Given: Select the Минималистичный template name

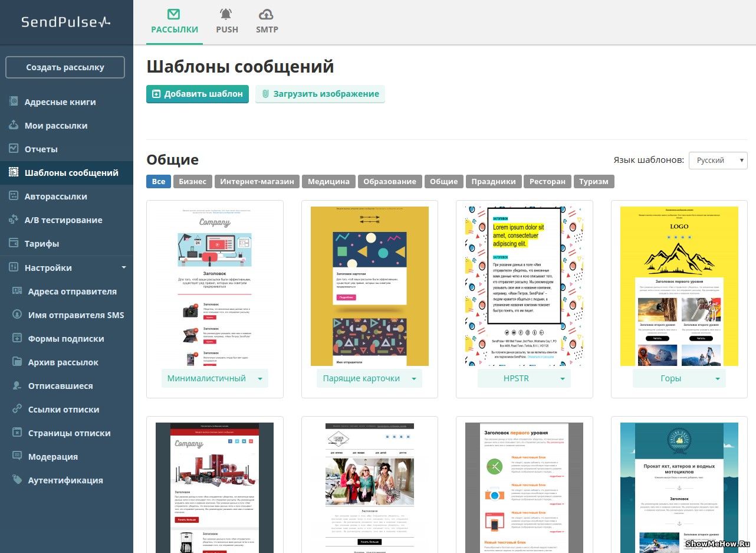Looking at the screenshot, I should 206,379.
